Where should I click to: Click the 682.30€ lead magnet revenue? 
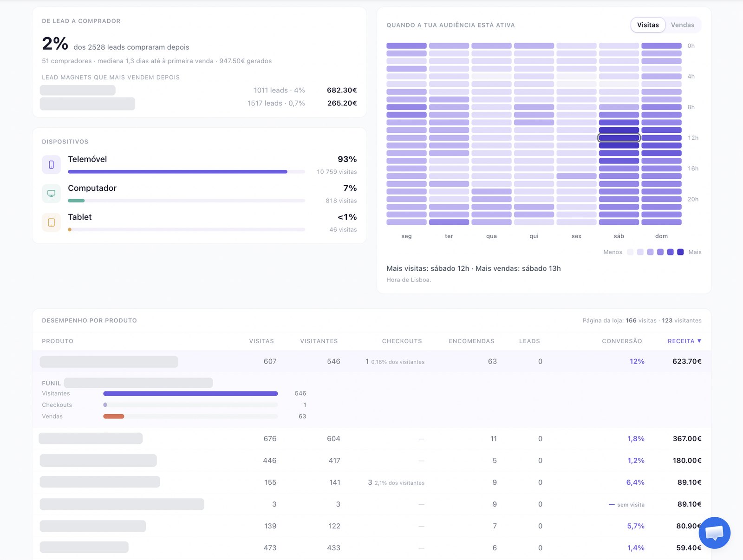point(342,90)
